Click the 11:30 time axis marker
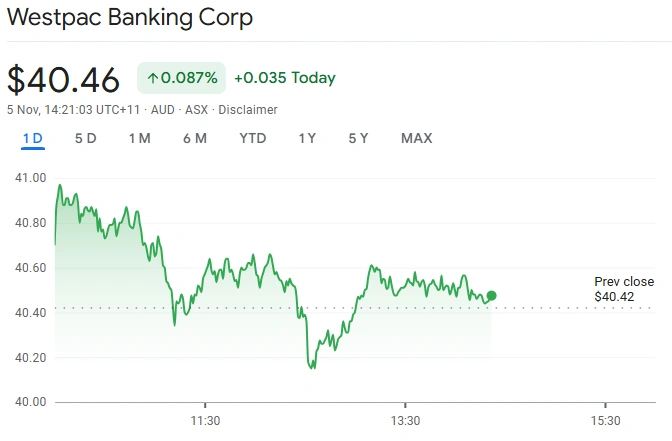This screenshot has height=441, width=672. 205,420
